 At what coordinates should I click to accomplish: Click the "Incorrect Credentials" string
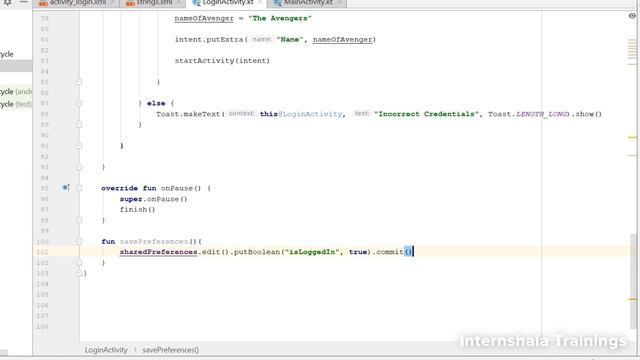point(426,114)
